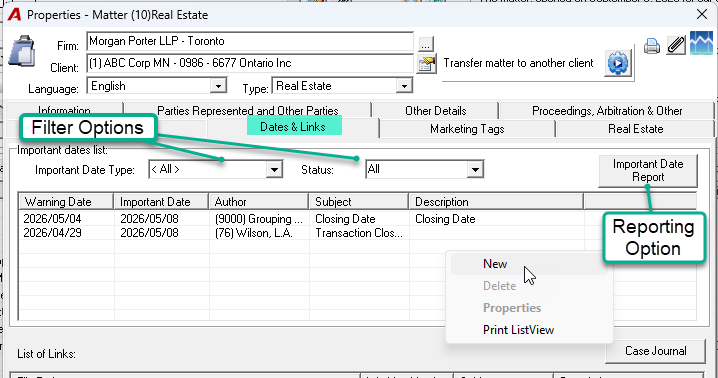Click the (9000) Grouping author cell
Image resolution: width=718 pixels, height=378 pixels.
(259, 219)
